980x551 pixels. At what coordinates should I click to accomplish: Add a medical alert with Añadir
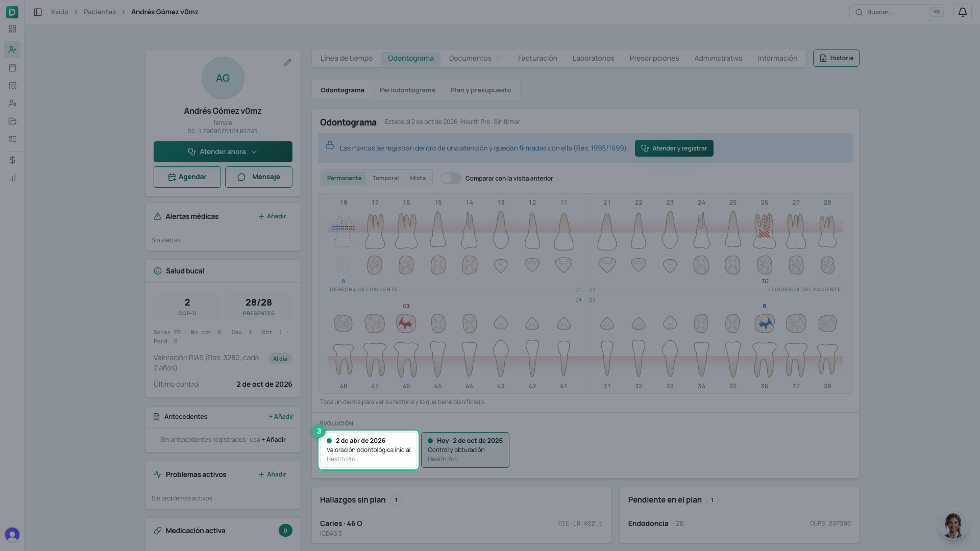pos(272,216)
